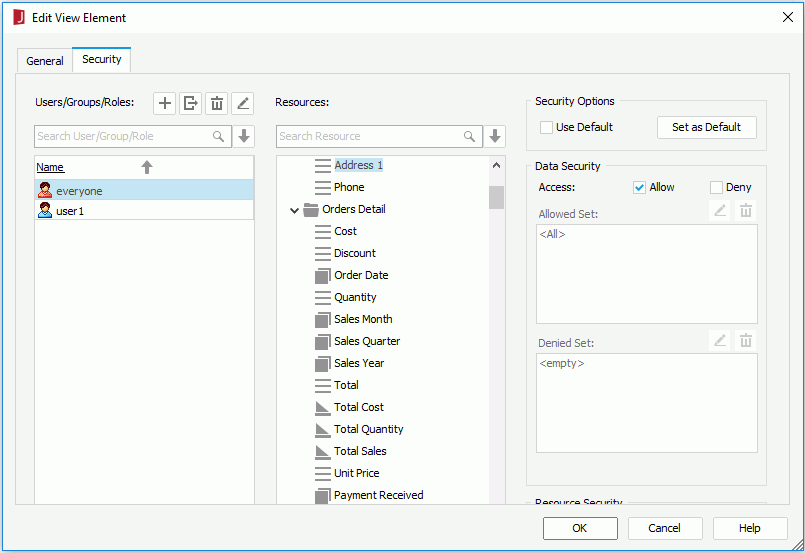The width and height of the screenshot is (805, 553).
Task: Click the search magnifier in the User/Group/Role field
Action: [218, 136]
